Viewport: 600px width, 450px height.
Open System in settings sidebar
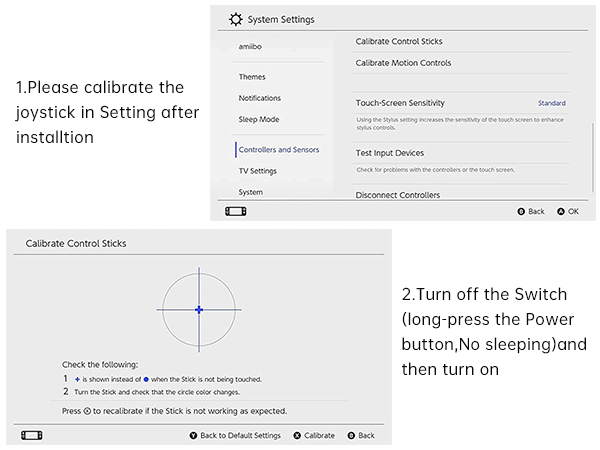(251, 192)
